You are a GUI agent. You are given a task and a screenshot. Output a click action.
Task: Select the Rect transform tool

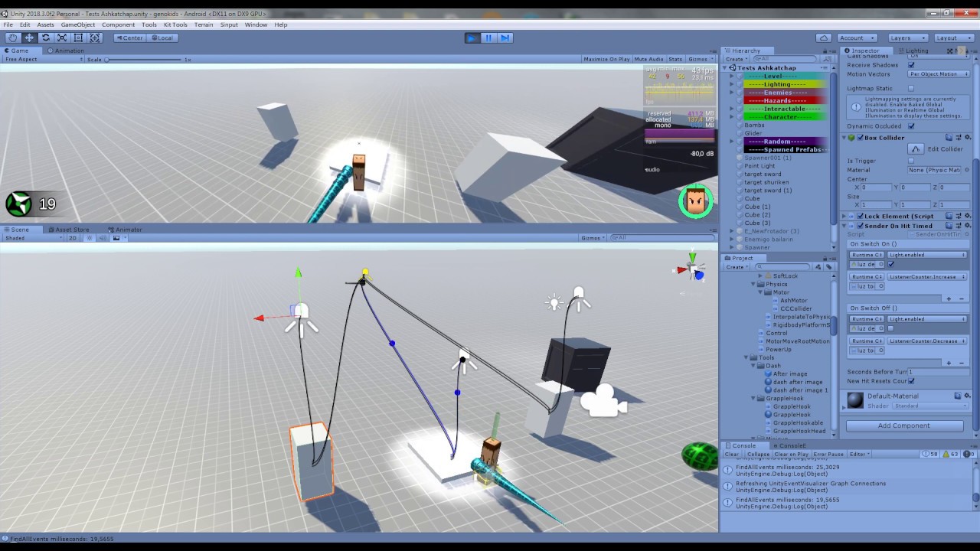(x=78, y=37)
